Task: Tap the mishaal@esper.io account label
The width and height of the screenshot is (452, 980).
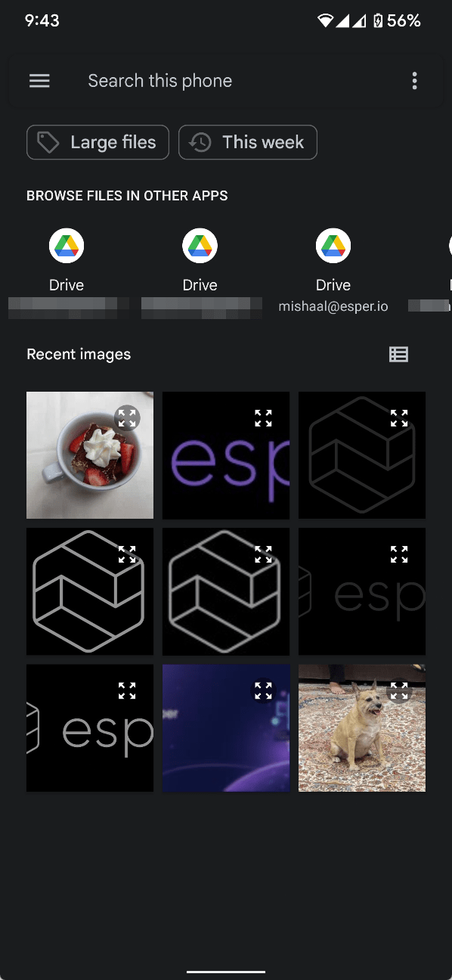Action: click(x=333, y=306)
